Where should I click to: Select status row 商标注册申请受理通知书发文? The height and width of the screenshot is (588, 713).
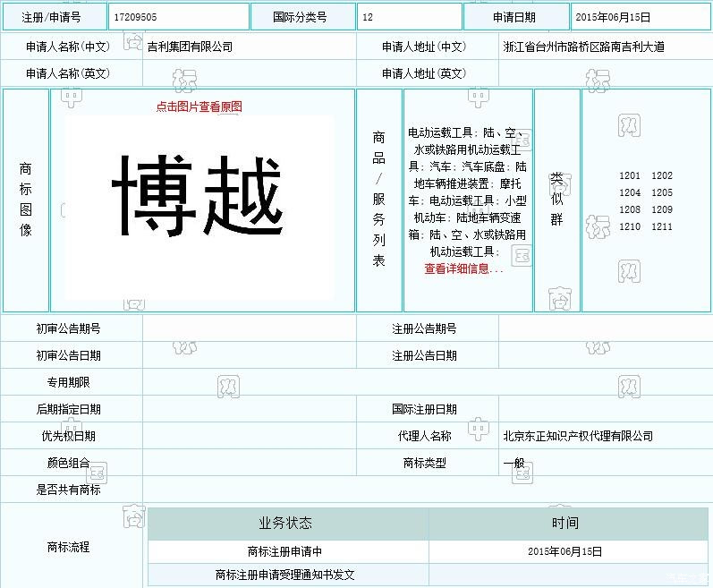284,575
